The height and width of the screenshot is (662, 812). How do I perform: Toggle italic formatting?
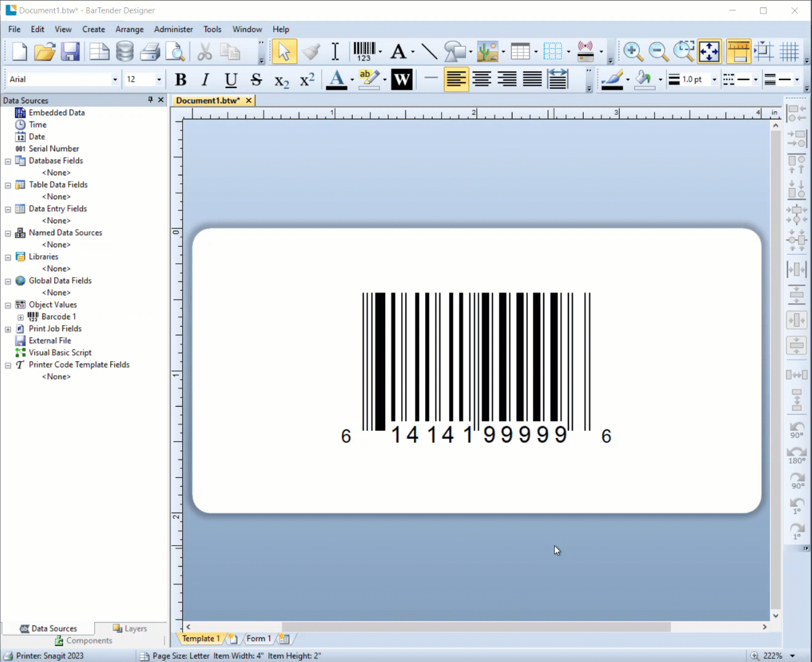[x=205, y=79]
